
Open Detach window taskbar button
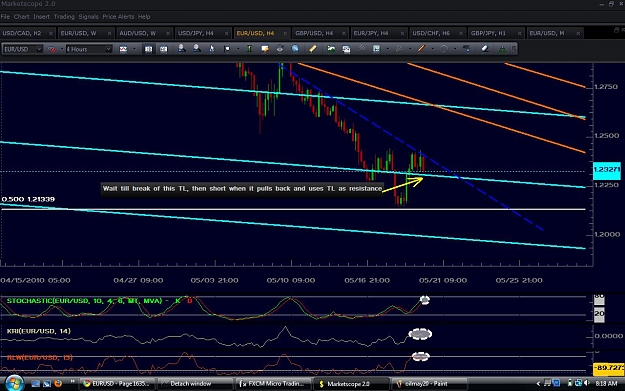click(195, 383)
